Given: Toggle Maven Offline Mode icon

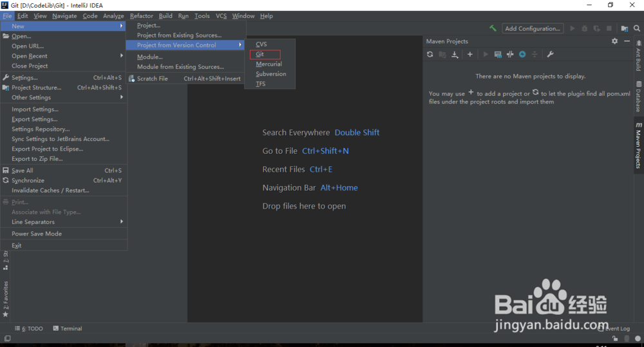Looking at the screenshot, I should (510, 54).
